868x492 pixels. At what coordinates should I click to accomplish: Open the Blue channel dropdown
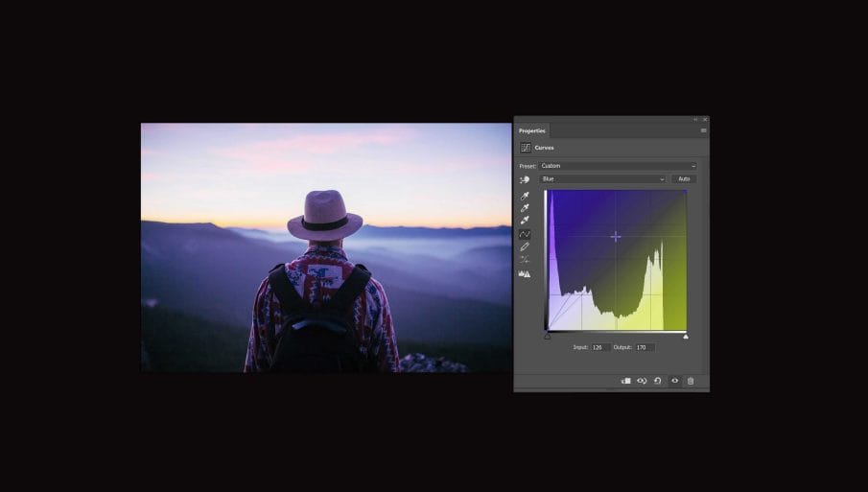tap(602, 179)
